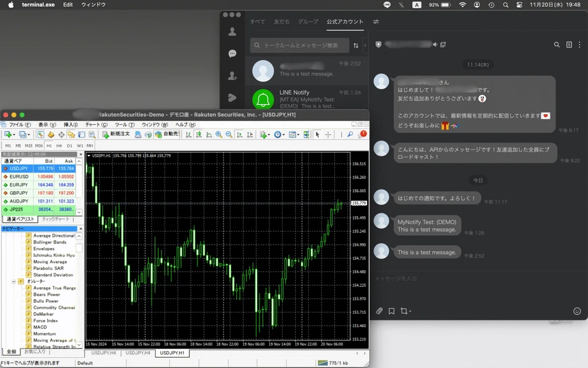The height and width of the screenshot is (368, 588).
Task: Switch timeframe to M30
Action: point(39,146)
